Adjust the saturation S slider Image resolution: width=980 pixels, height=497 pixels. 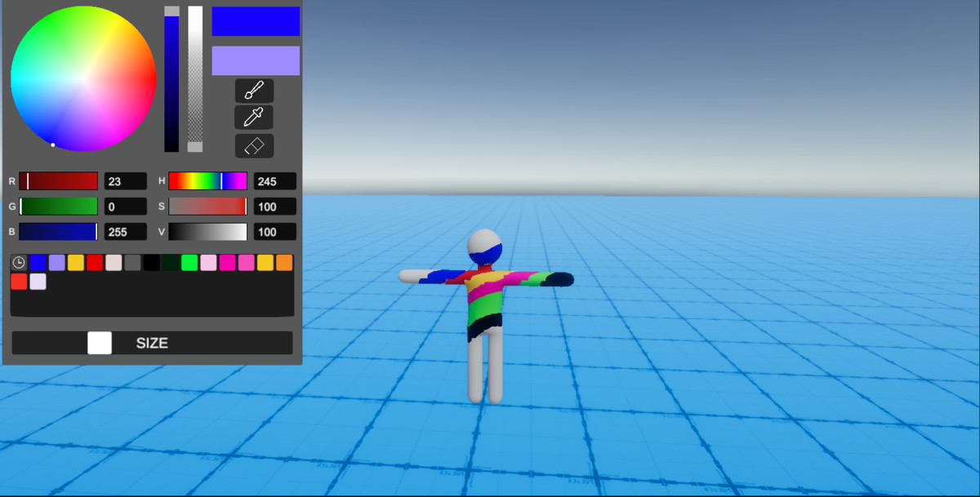[x=207, y=206]
